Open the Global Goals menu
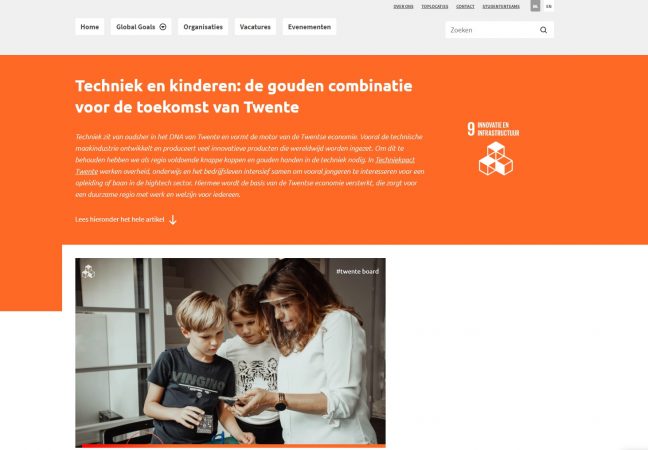This screenshot has width=648, height=450. pyautogui.click(x=141, y=27)
